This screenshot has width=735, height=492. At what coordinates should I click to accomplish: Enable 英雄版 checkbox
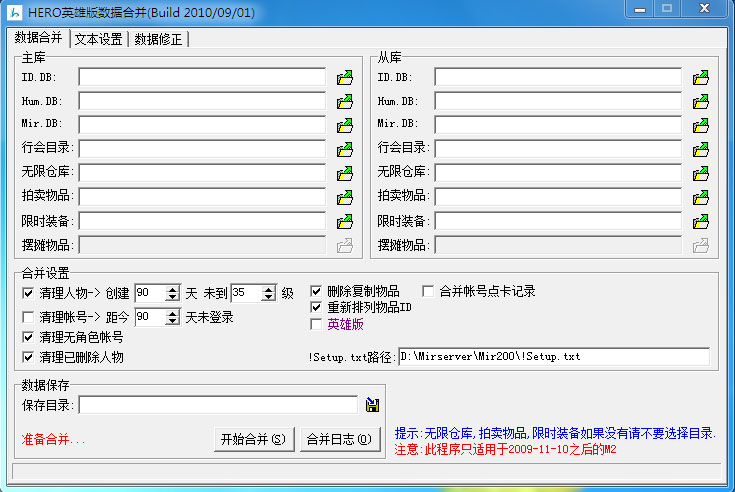tap(316, 324)
